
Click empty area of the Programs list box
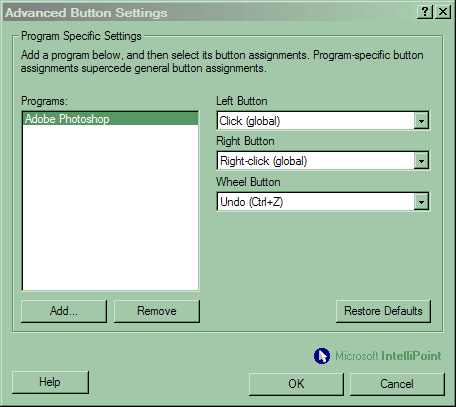click(110, 207)
